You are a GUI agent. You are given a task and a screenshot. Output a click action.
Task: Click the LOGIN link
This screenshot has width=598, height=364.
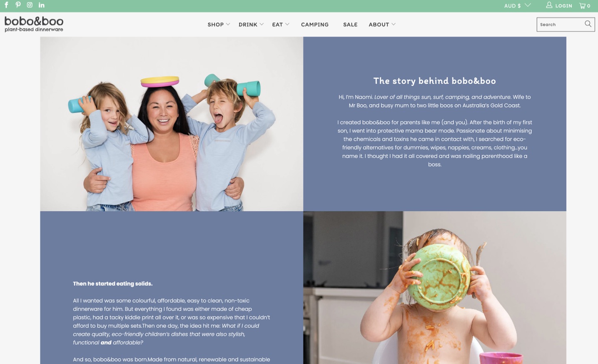click(x=563, y=6)
